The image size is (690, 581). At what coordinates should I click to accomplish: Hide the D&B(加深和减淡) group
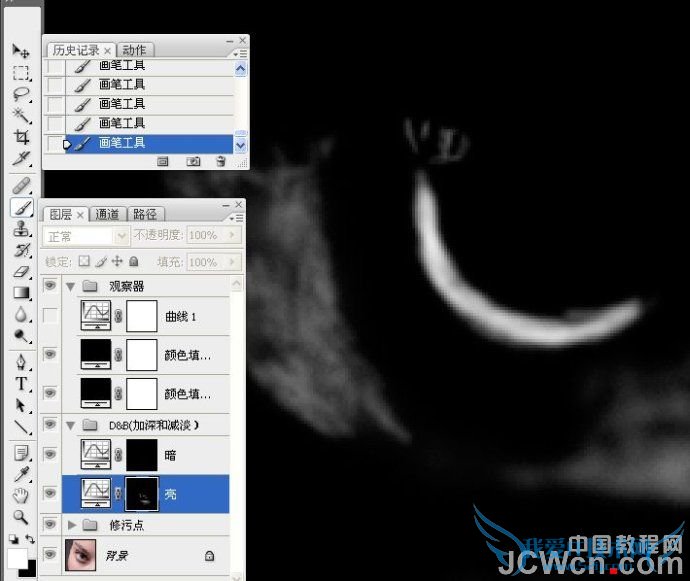(x=50, y=425)
